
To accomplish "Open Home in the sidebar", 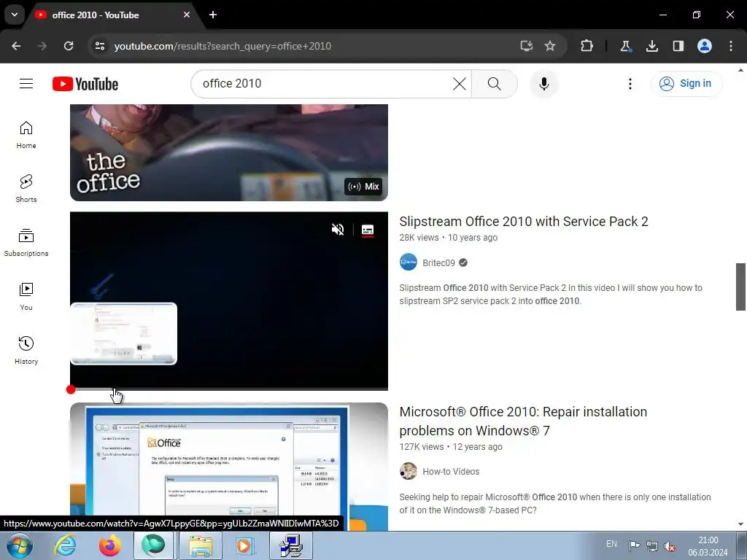I will point(26,135).
